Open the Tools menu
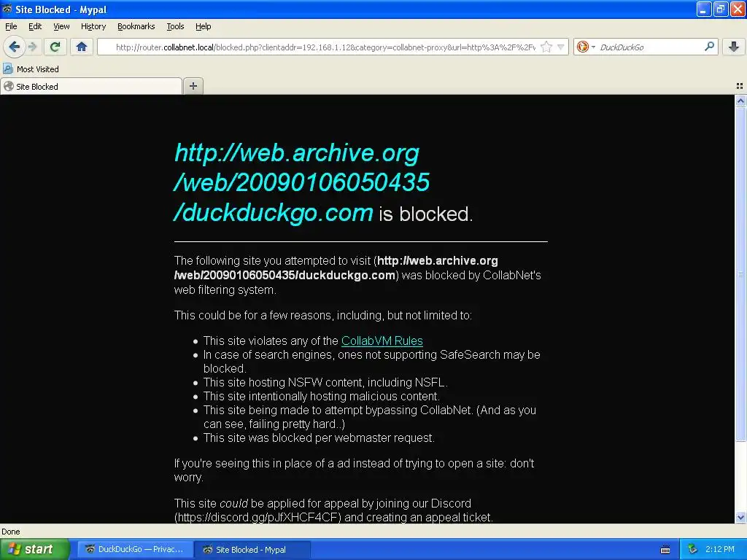Image resolution: width=747 pixels, height=560 pixels. click(x=175, y=26)
